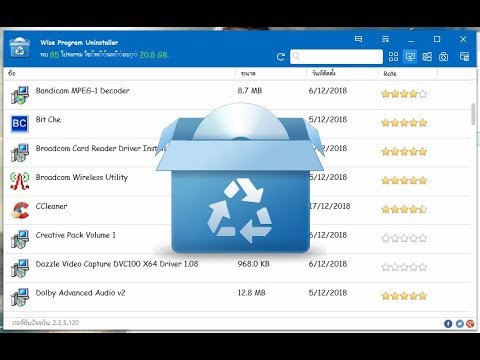Click the Broadcom Wireless Utility icon

pos(19,181)
